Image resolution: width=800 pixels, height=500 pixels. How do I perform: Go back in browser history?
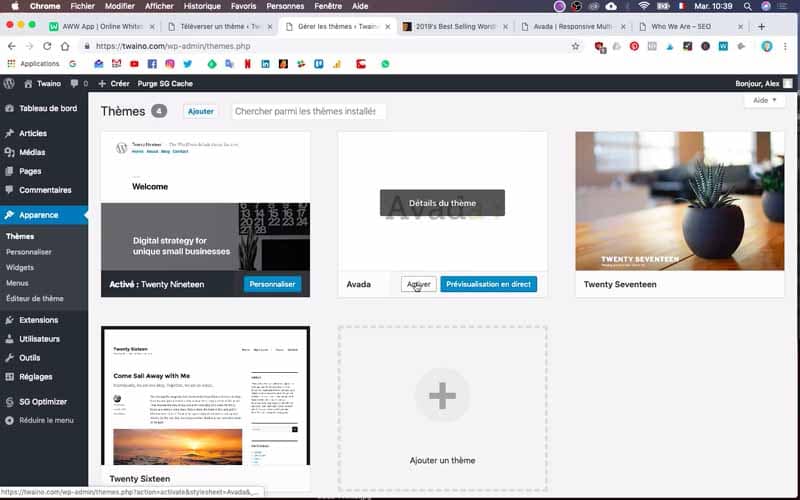pyautogui.click(x=12, y=46)
